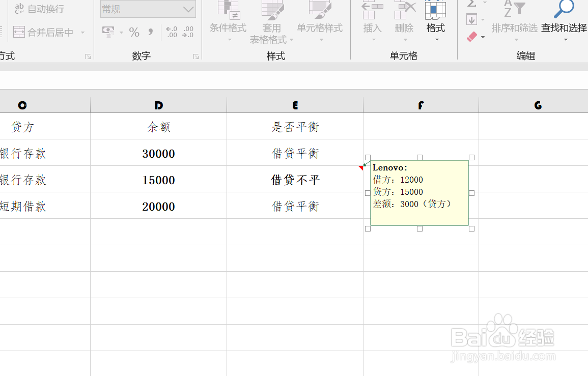Click the cell with value 30000
This screenshot has height=376, width=588.
pos(159,153)
